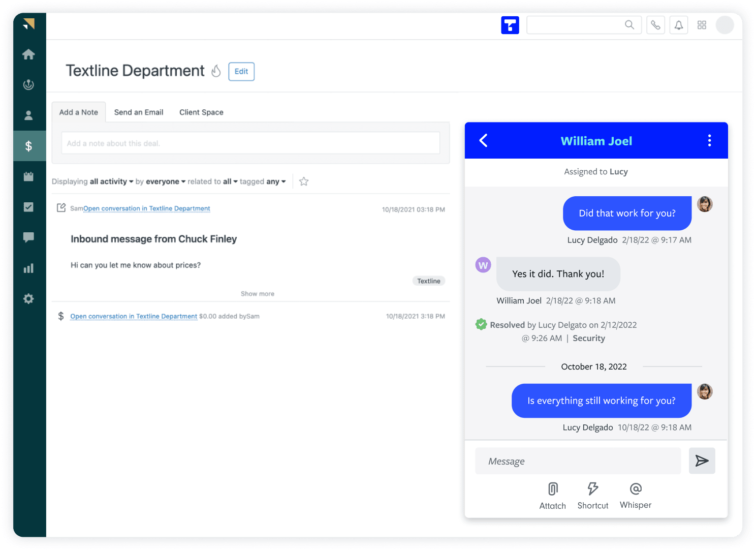
Task: Open the Projects briefcase icon in sidebar
Action: coord(29,176)
